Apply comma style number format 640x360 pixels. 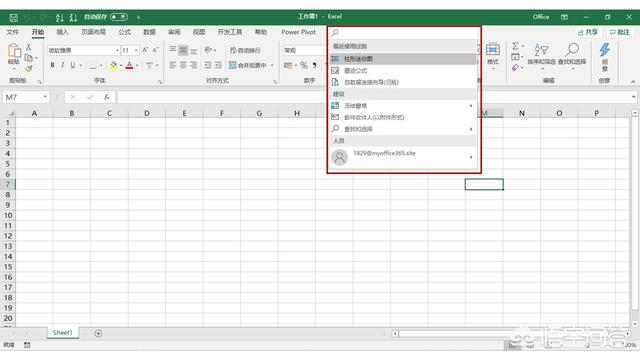point(315,65)
